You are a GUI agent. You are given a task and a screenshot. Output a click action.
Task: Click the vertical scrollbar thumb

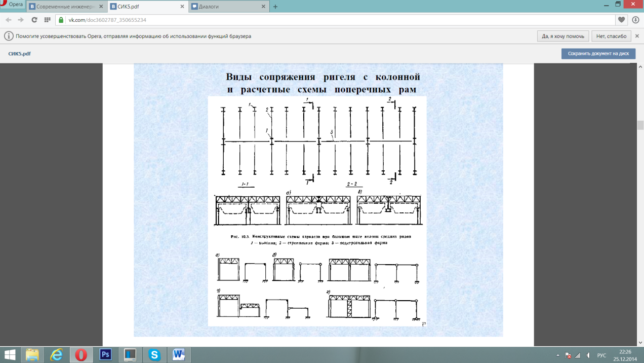click(x=640, y=125)
